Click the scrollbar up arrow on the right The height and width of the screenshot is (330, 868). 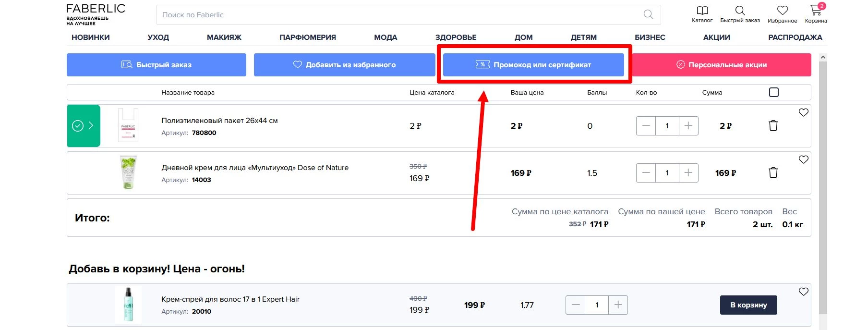[823, 57]
